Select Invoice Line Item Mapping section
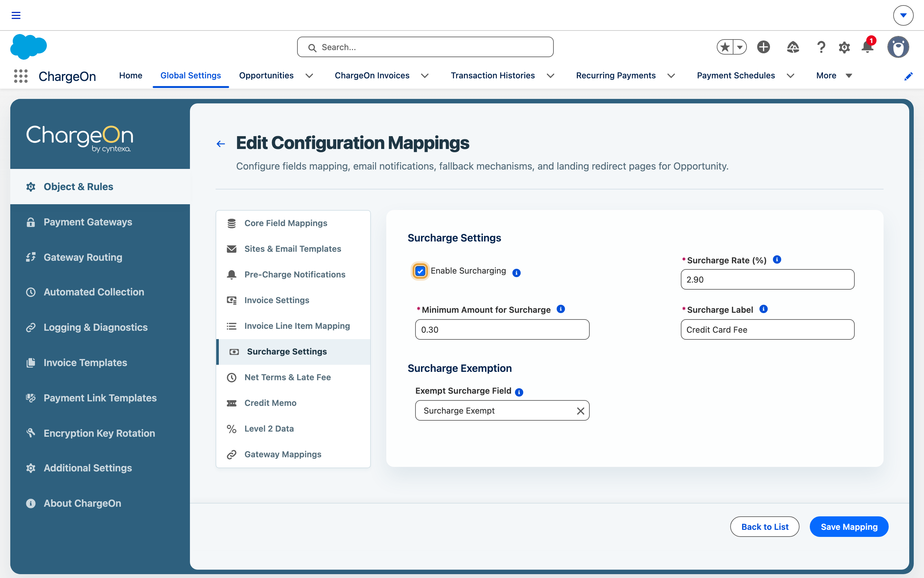Image resolution: width=924 pixels, height=578 pixels. click(x=293, y=326)
